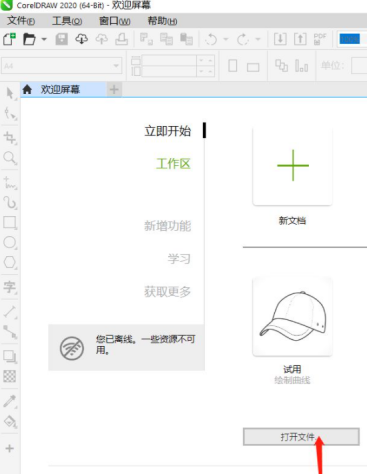Open the Redo history dropdown arrow
Image resolution: width=367 pixels, height=474 pixels.
click(258, 39)
